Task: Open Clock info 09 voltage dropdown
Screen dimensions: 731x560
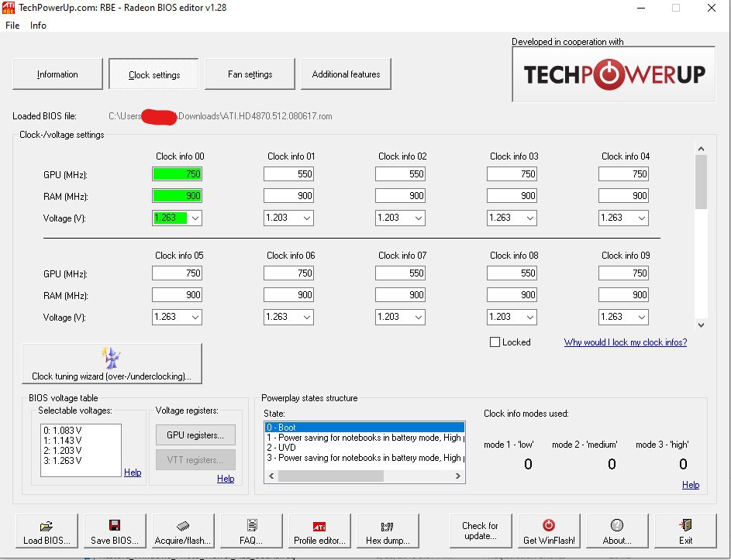Action: [642, 318]
